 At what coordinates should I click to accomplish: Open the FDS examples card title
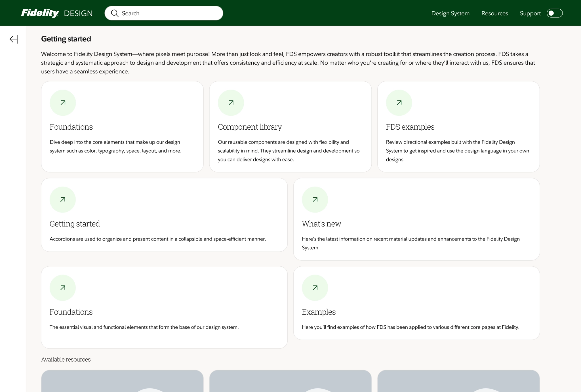coord(410,127)
